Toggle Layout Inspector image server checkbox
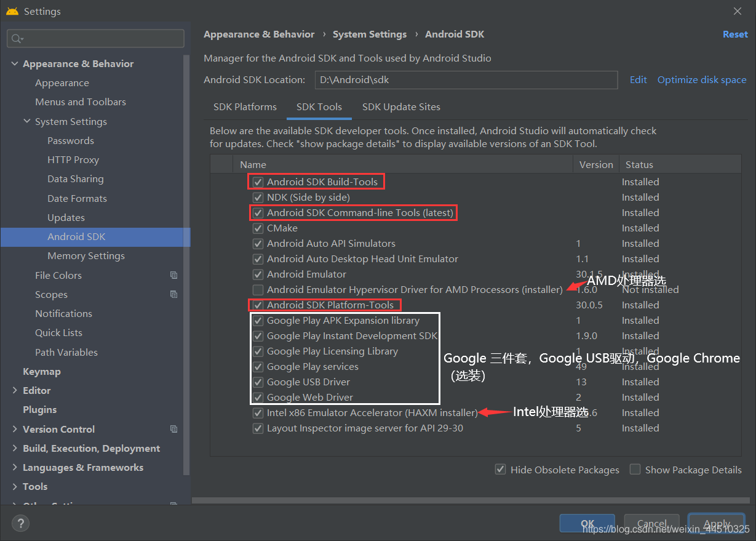 tap(258, 428)
